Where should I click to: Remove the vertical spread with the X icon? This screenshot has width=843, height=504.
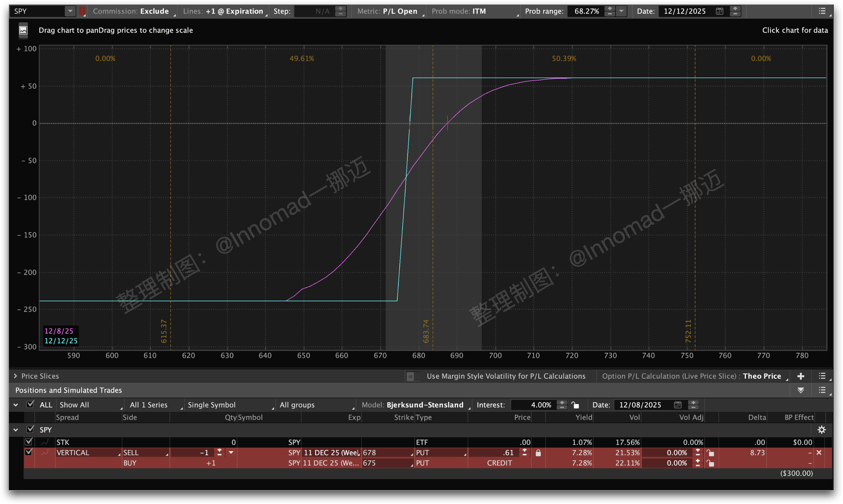819,453
